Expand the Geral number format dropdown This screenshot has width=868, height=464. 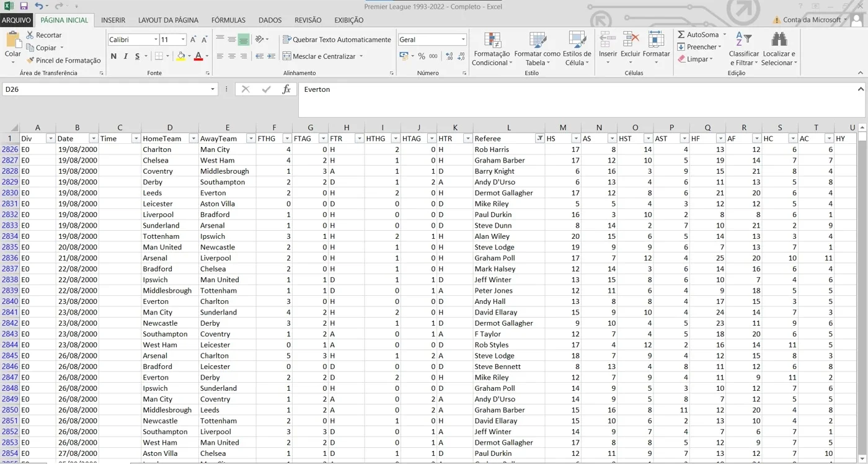[463, 39]
